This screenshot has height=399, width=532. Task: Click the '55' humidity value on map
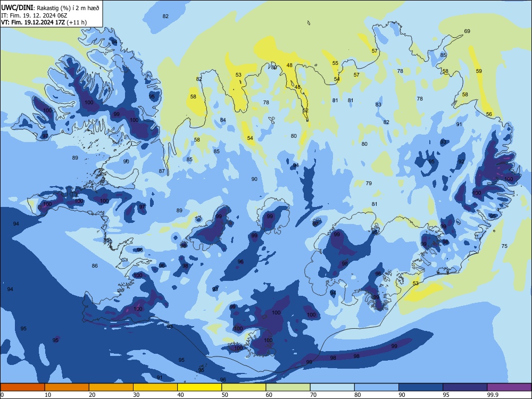[335, 63]
